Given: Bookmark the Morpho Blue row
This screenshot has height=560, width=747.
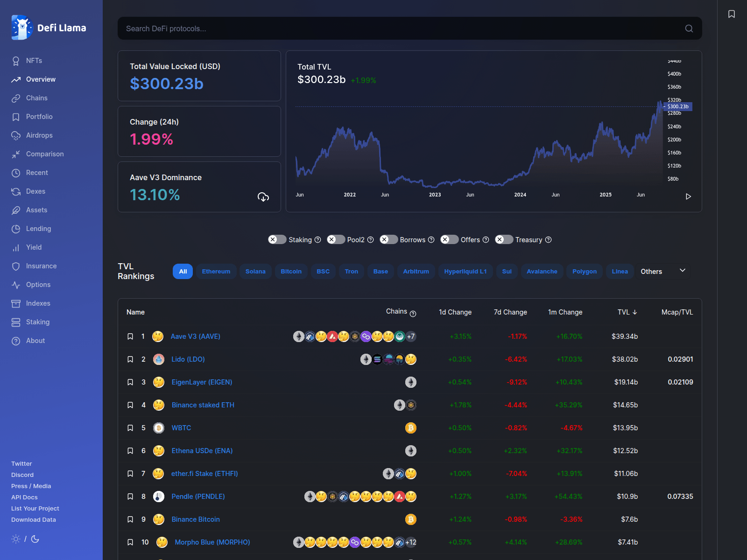Looking at the screenshot, I should [x=130, y=542].
